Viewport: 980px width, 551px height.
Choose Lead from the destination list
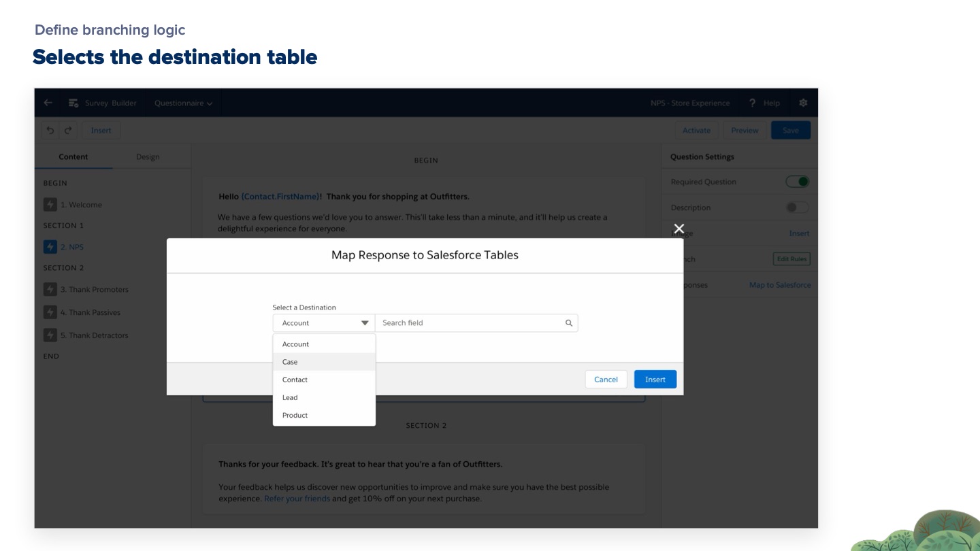pyautogui.click(x=324, y=397)
